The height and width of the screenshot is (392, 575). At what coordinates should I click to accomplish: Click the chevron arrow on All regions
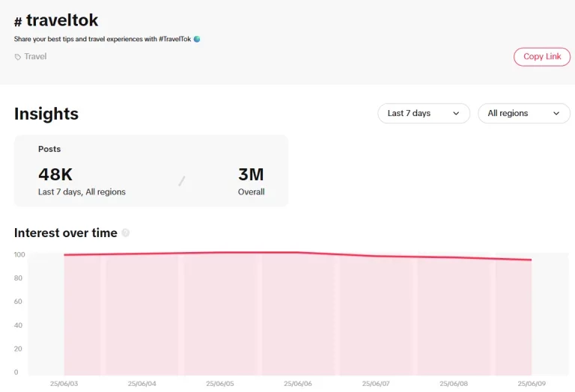[556, 113]
